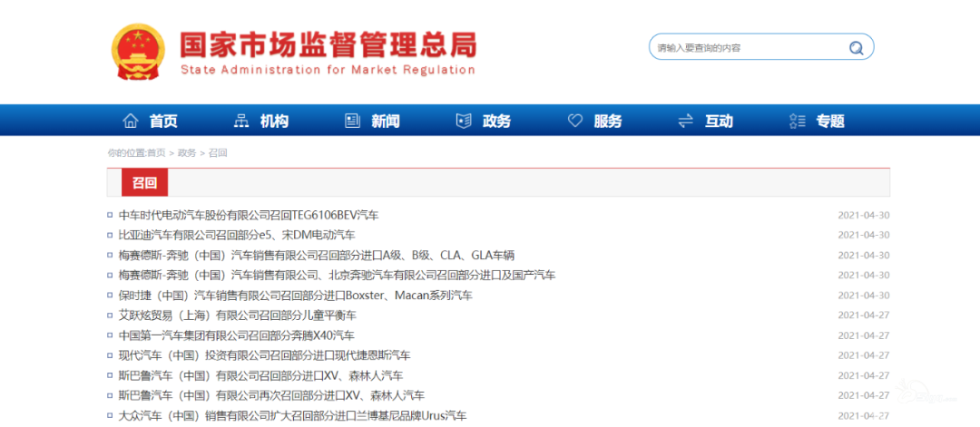Open the 政务 navigation menu
This screenshot has width=980, height=427.
point(497,121)
